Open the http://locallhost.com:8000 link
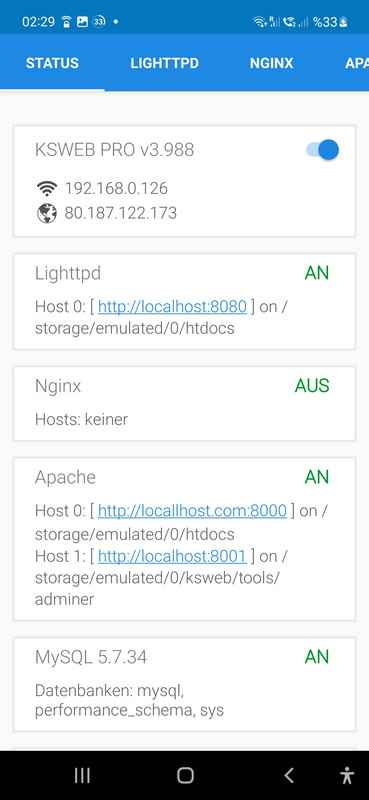The image size is (369, 800). 192,511
